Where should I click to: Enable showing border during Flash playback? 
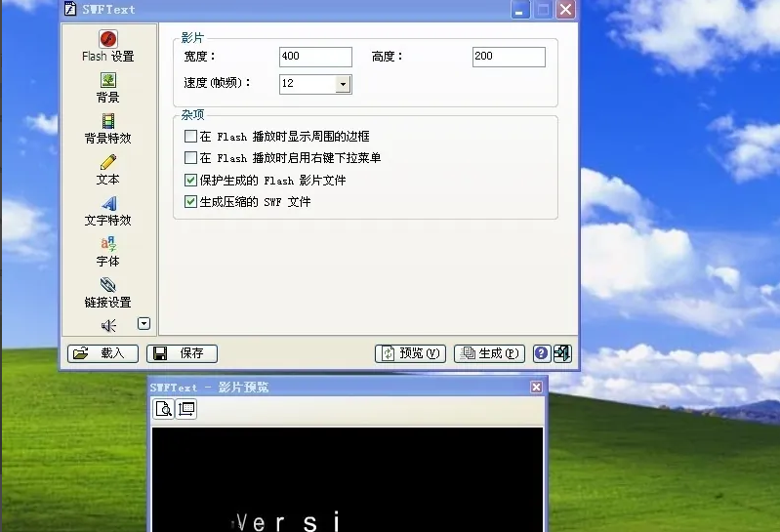[190, 137]
